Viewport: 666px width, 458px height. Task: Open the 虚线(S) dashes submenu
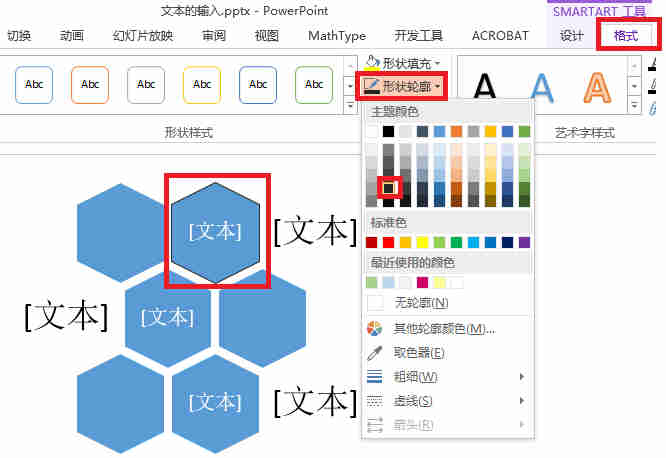point(448,401)
